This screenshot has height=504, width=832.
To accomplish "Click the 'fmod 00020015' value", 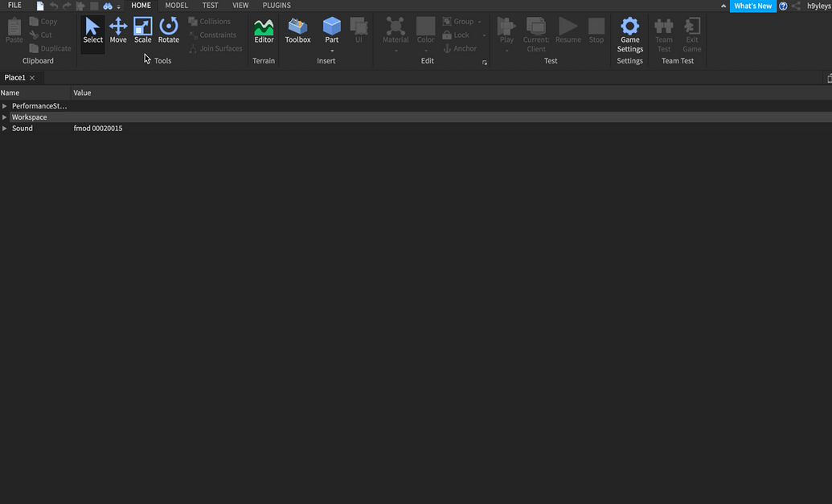I will pyautogui.click(x=98, y=129).
